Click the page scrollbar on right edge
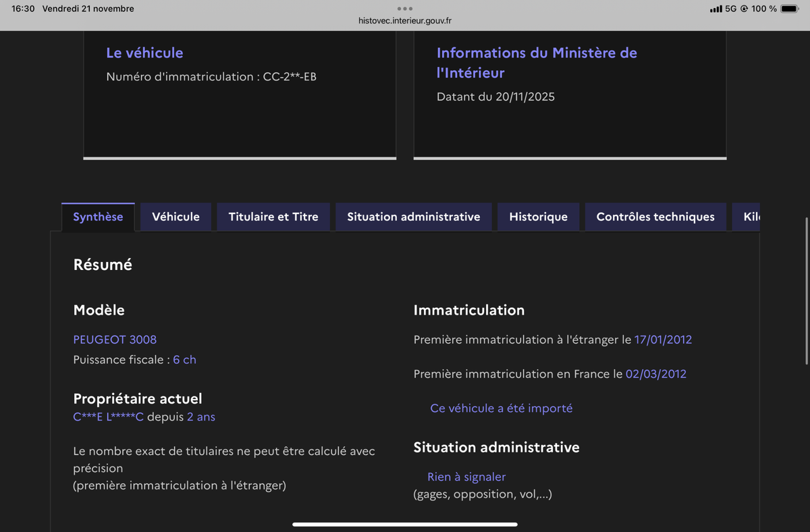The height and width of the screenshot is (532, 810). 807,290
